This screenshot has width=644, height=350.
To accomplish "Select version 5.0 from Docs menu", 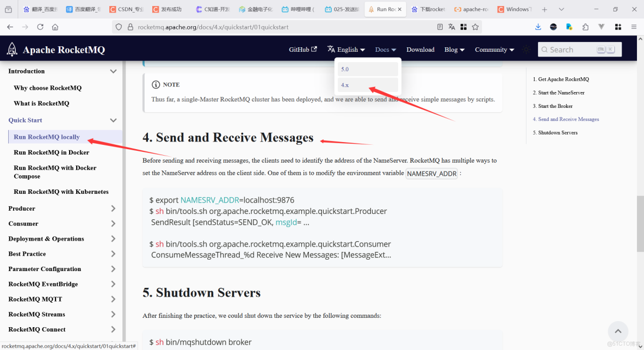I will (x=368, y=69).
